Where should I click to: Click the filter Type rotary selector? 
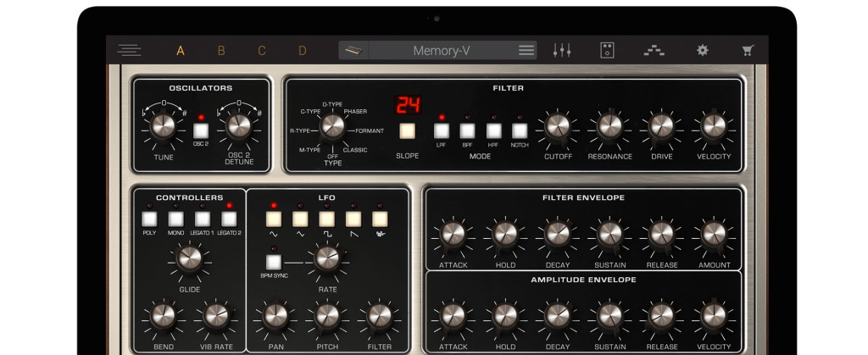(332, 127)
